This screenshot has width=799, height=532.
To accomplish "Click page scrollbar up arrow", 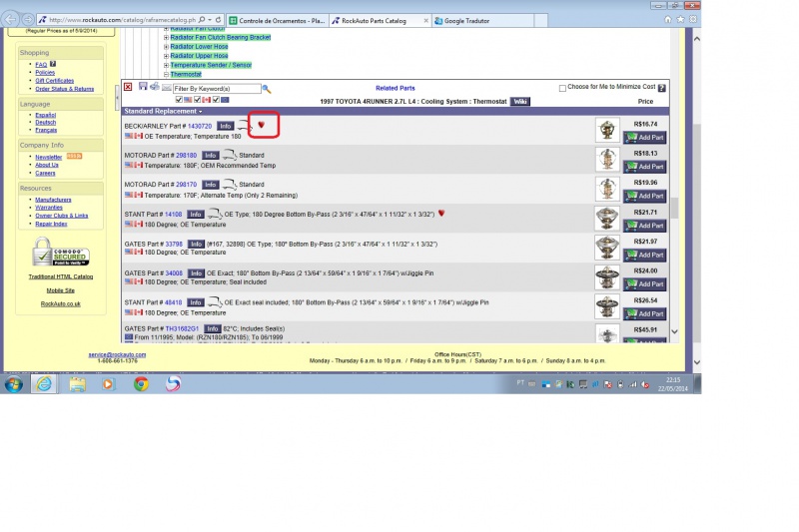I will pos(696,39).
